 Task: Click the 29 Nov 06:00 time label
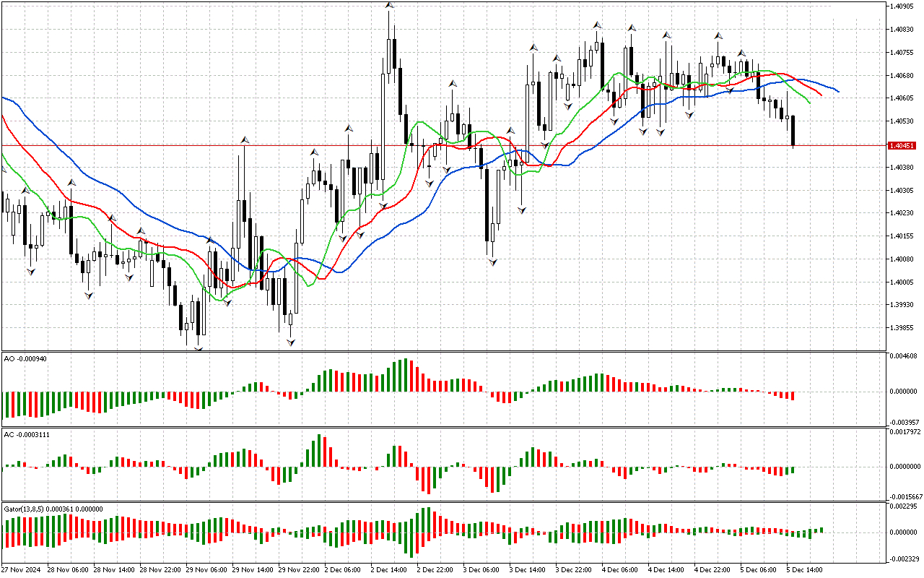tap(206, 570)
